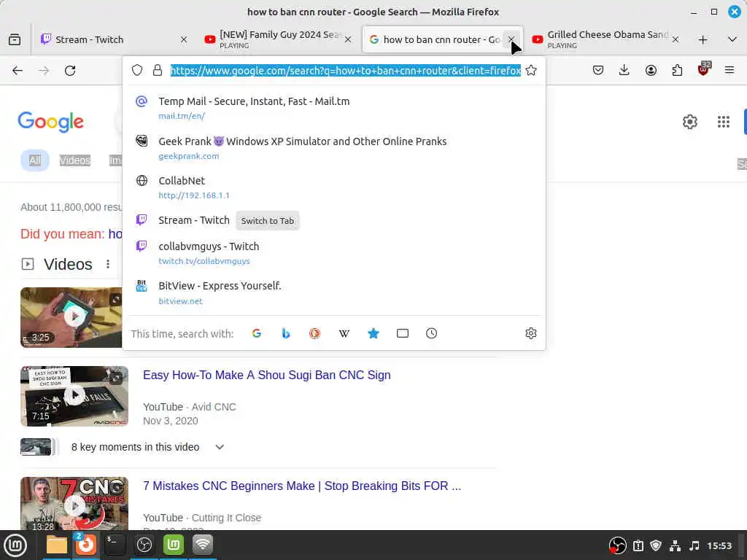Reload the current page
747x560 pixels.
click(70, 71)
